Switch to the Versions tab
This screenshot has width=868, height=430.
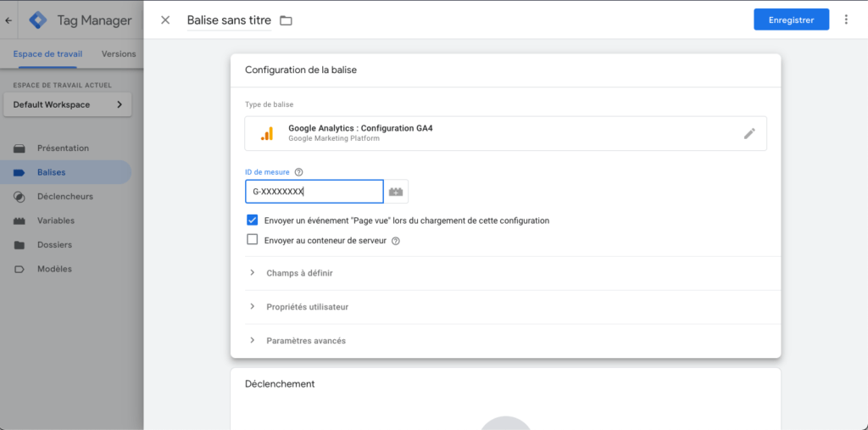[x=119, y=53]
